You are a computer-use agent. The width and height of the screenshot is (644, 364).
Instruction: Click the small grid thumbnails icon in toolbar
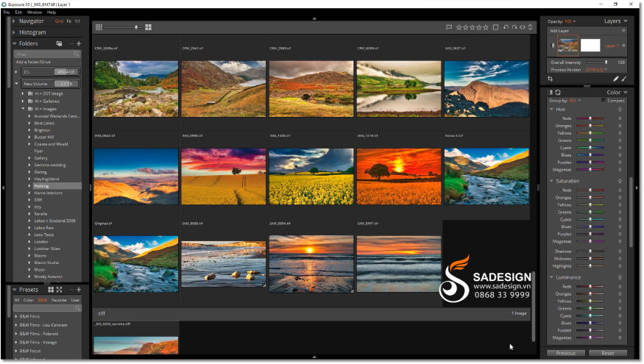click(99, 27)
